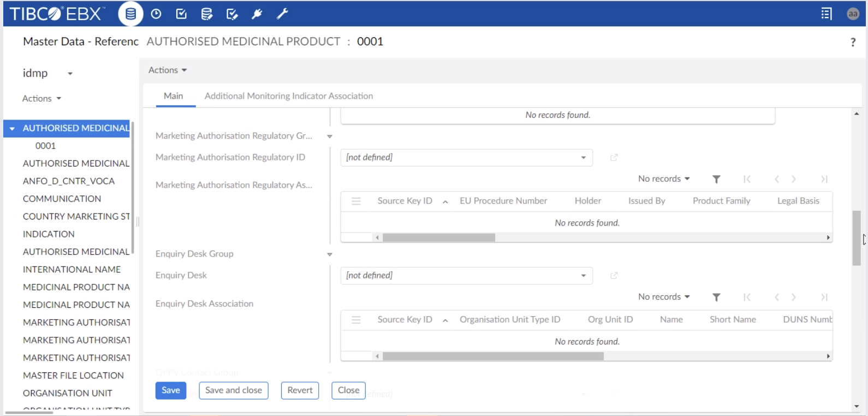
Task: Select record 0001 in the tree
Action: pos(45,146)
